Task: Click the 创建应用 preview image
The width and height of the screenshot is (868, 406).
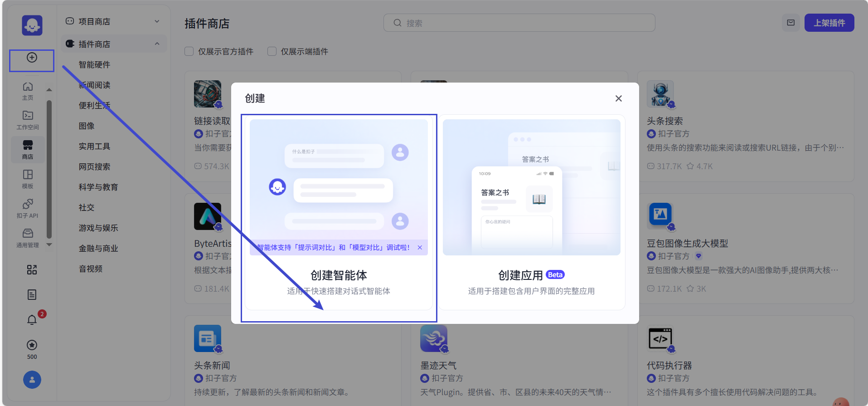Action: tap(532, 187)
